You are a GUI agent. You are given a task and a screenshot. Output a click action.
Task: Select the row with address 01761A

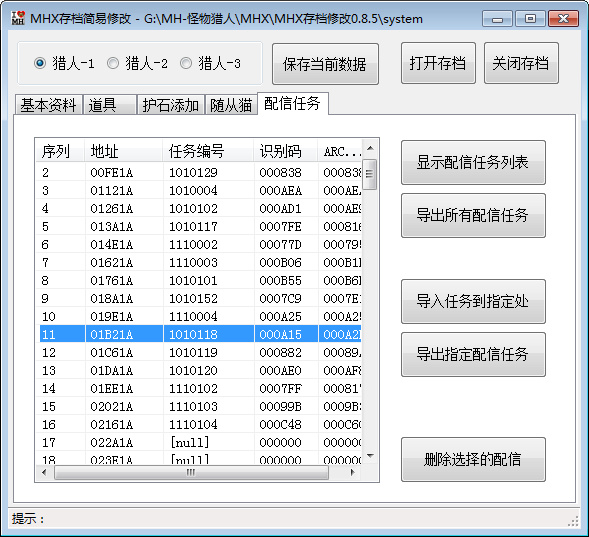pyautogui.click(x=199, y=281)
